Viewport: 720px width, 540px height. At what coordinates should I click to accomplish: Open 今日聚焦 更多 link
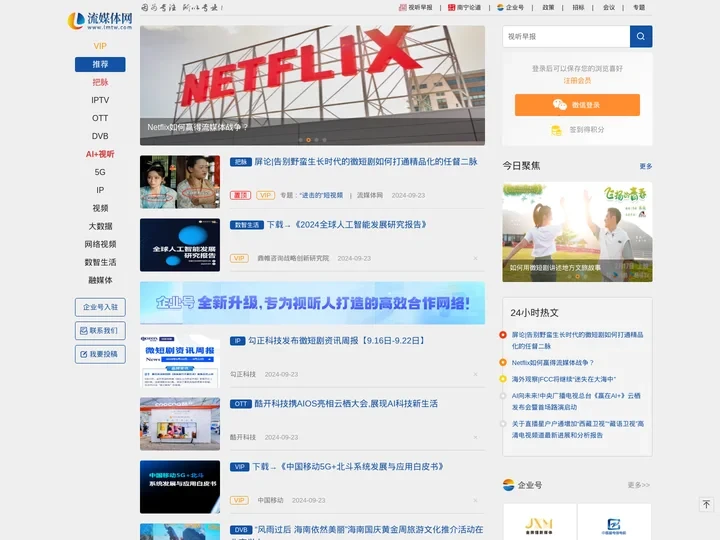pyautogui.click(x=646, y=166)
